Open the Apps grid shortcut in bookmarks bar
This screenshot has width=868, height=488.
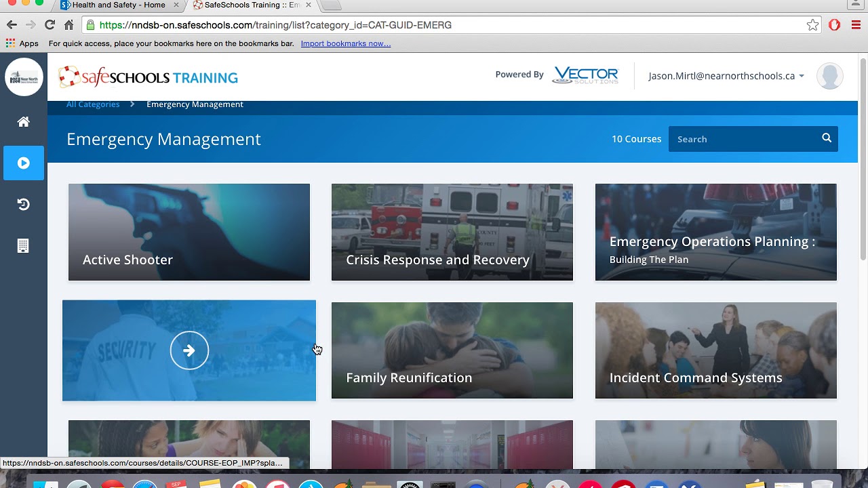pyautogui.click(x=22, y=43)
